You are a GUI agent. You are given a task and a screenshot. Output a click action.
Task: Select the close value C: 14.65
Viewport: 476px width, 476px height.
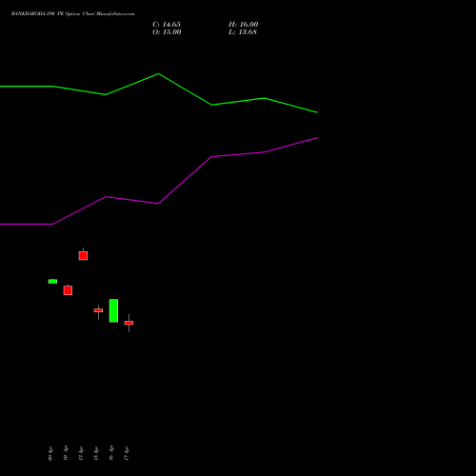[x=167, y=25]
